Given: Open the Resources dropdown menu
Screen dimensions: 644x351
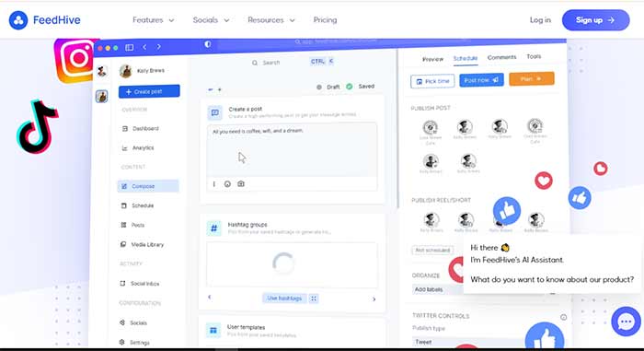Looking at the screenshot, I should (x=271, y=19).
